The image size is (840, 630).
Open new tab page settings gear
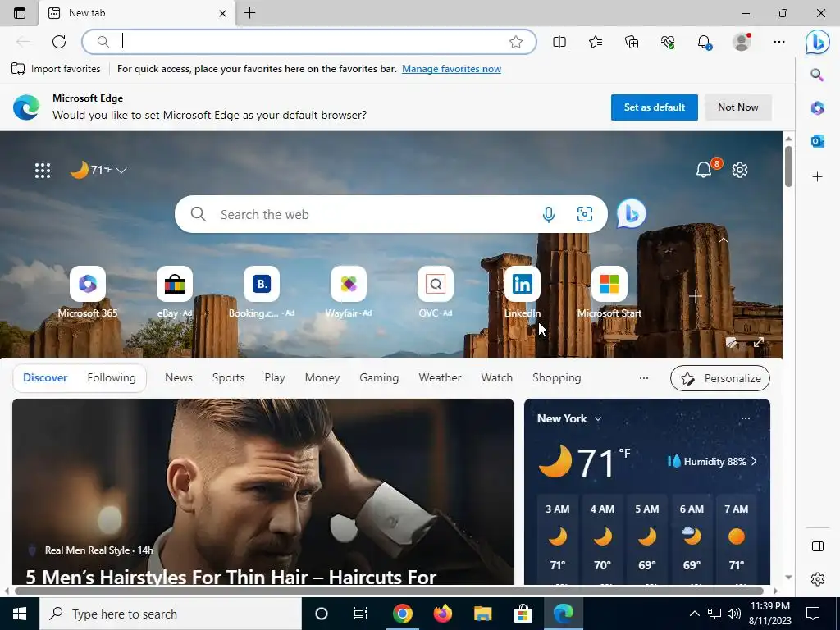click(x=740, y=170)
